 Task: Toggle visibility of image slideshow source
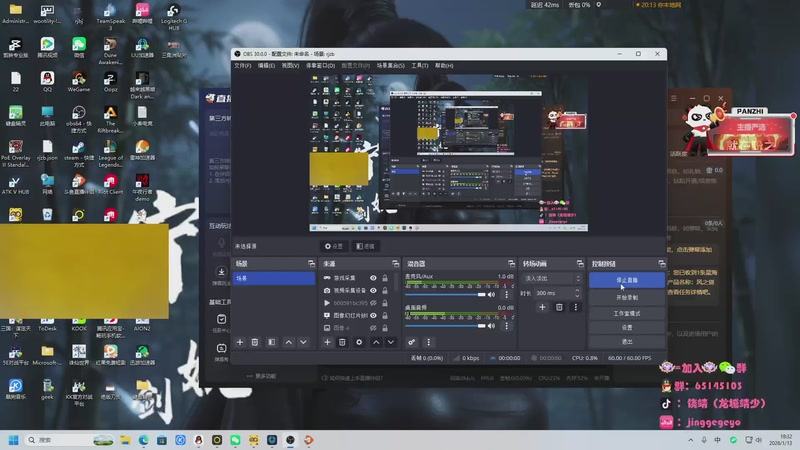click(373, 315)
